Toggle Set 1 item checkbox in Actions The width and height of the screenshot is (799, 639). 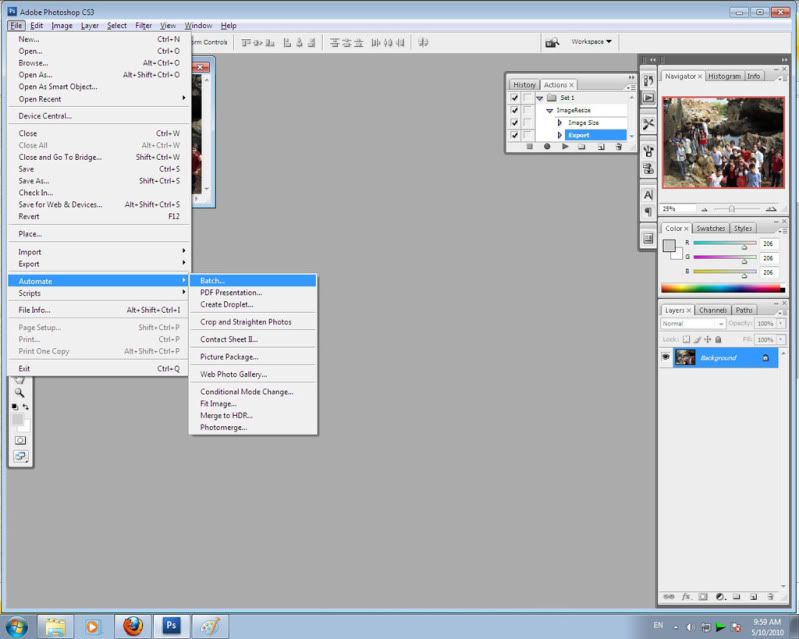[514, 98]
